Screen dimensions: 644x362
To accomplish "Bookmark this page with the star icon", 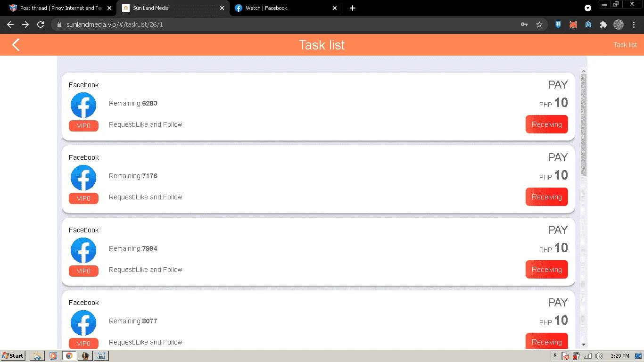I will pos(539,25).
